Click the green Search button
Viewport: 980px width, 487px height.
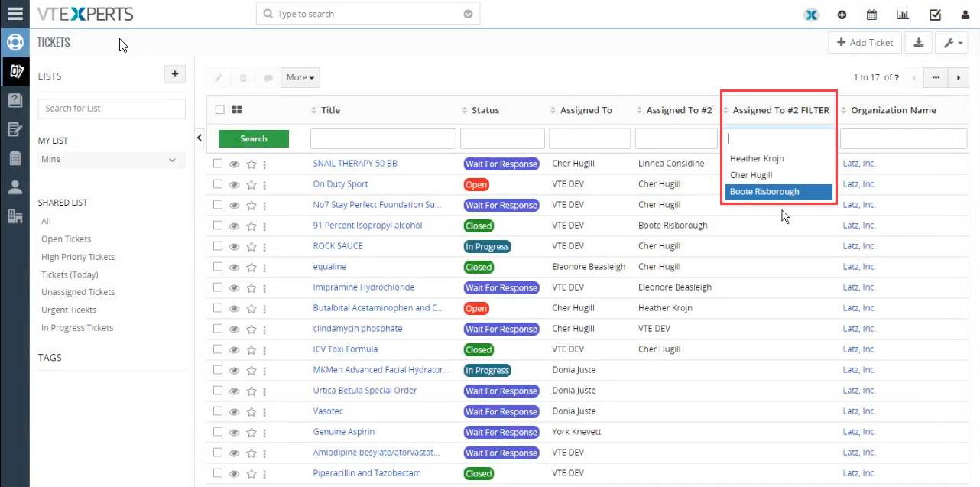pos(254,138)
